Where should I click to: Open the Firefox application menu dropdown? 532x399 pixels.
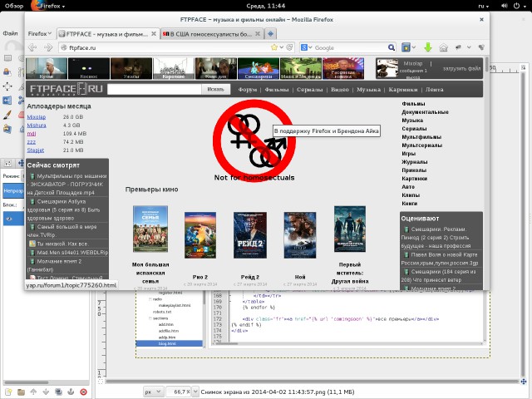tap(40, 33)
